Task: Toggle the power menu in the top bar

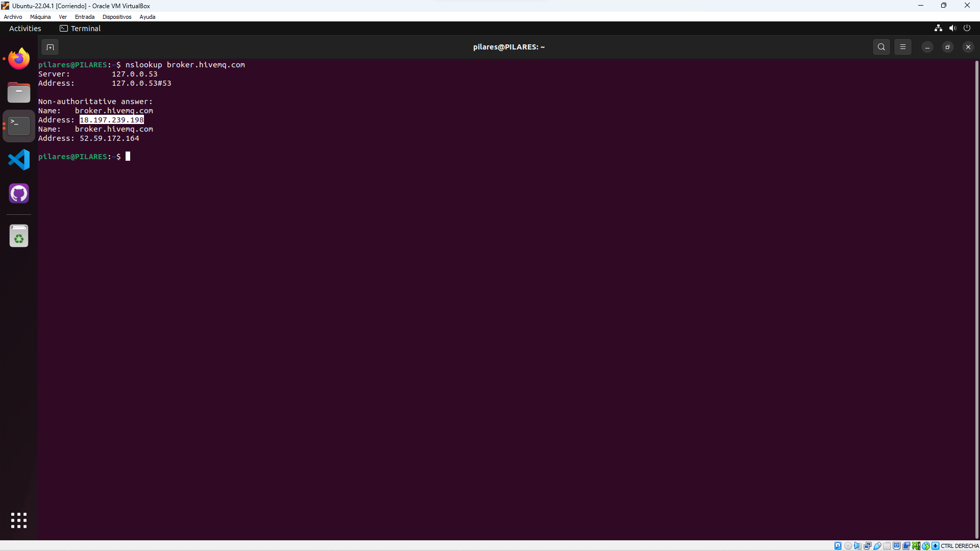Action: coord(968,28)
